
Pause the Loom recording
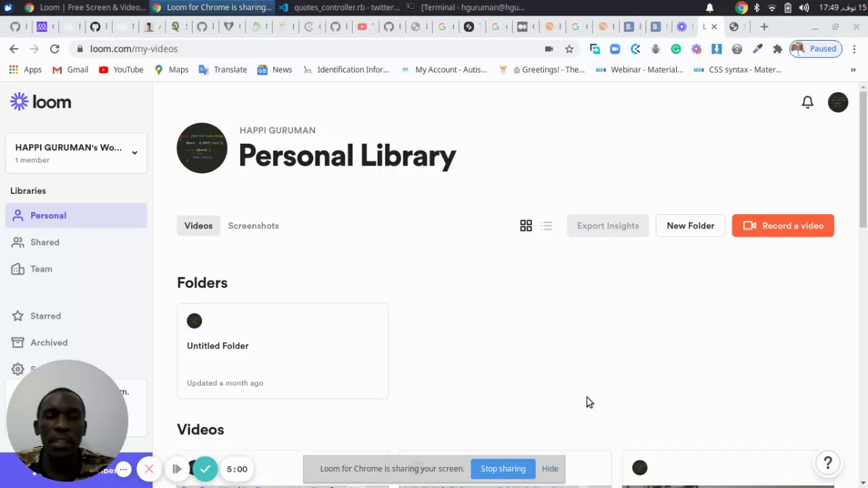click(x=176, y=469)
